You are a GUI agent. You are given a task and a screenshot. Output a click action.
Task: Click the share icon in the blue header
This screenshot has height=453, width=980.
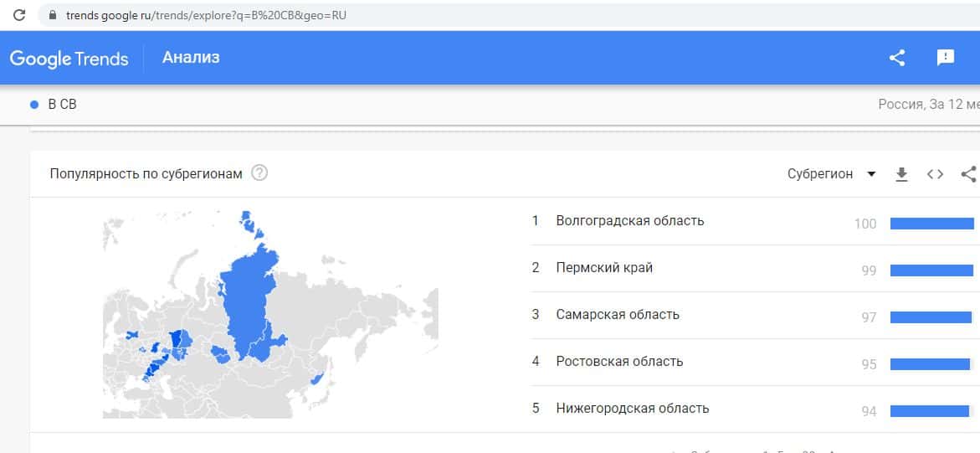897,58
